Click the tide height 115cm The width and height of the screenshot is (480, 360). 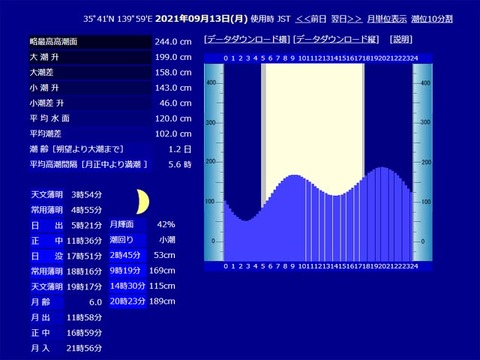162,286
